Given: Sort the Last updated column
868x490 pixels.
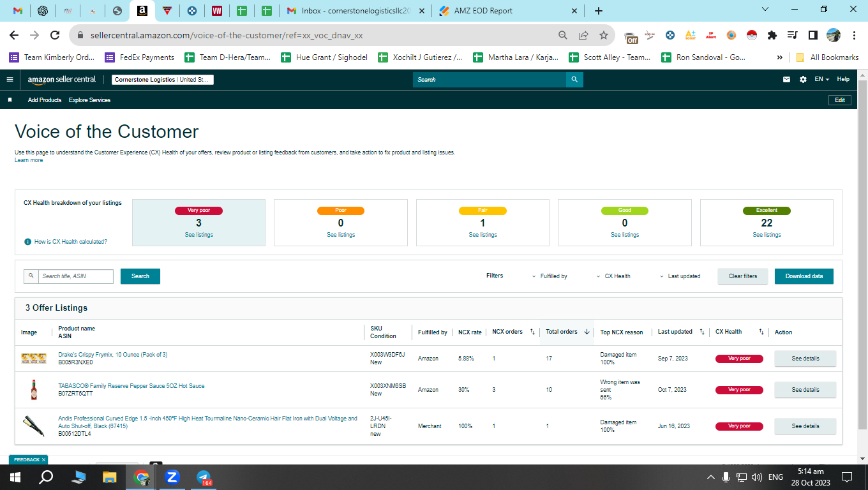Looking at the screenshot, I should [x=701, y=332].
